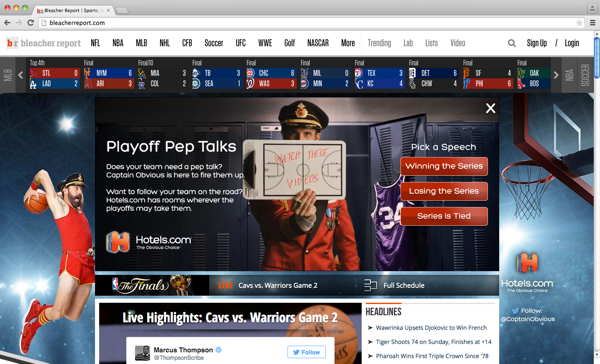The image size is (600, 364).
Task: Reload the page with refresh icon
Action: [30, 22]
